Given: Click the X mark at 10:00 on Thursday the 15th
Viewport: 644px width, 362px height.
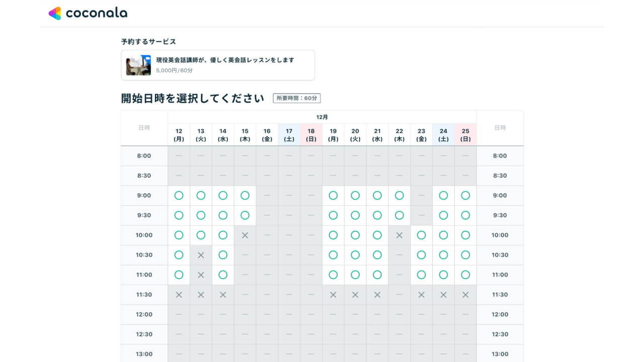Looking at the screenshot, I should 245,235.
